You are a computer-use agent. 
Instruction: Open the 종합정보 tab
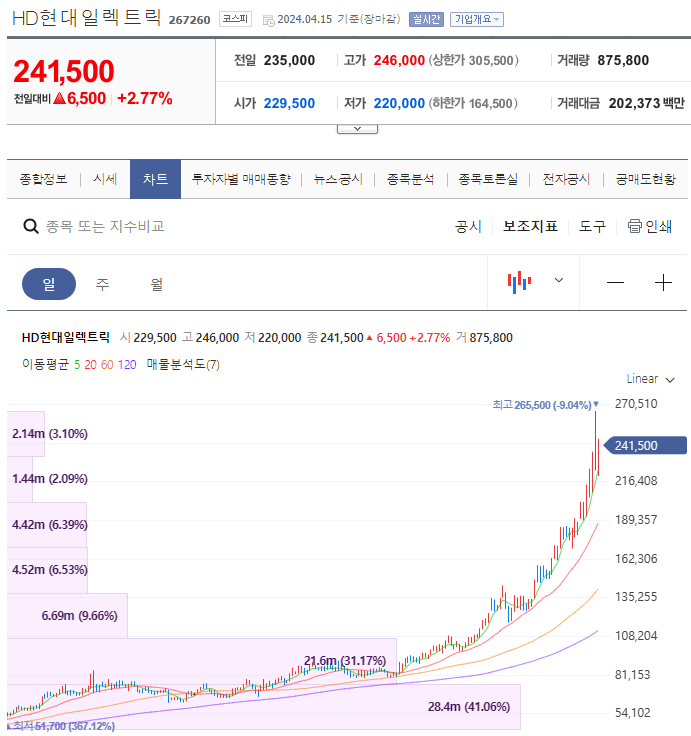tap(43, 179)
